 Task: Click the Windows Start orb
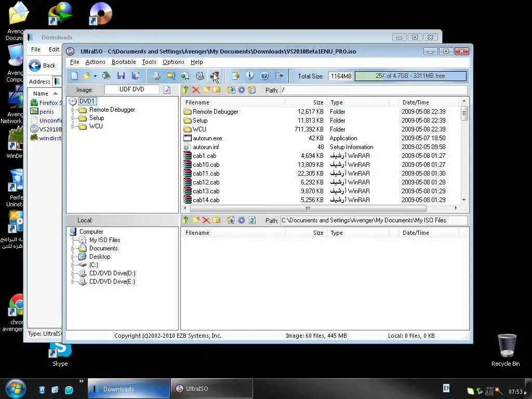point(15,389)
